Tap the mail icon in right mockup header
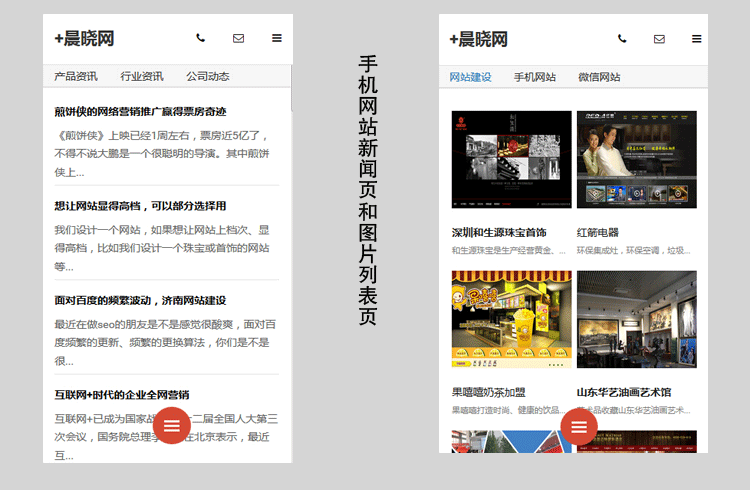Screen dimensions: 750x490 tap(659, 39)
